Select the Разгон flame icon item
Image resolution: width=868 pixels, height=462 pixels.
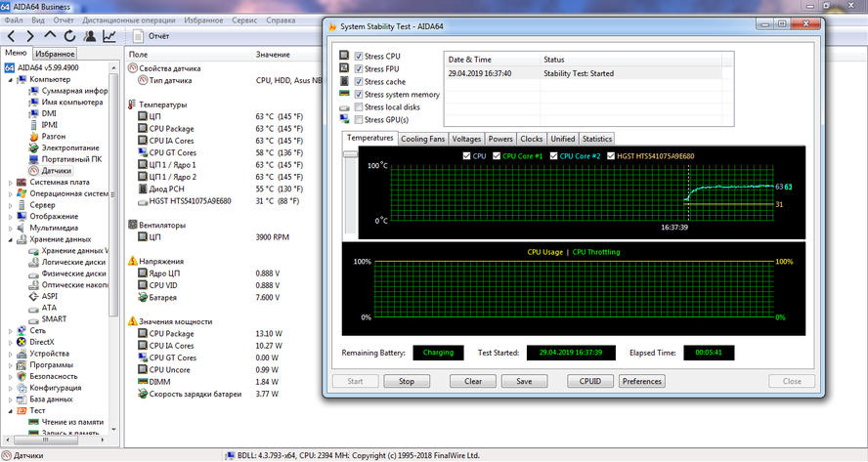pyautogui.click(x=34, y=136)
